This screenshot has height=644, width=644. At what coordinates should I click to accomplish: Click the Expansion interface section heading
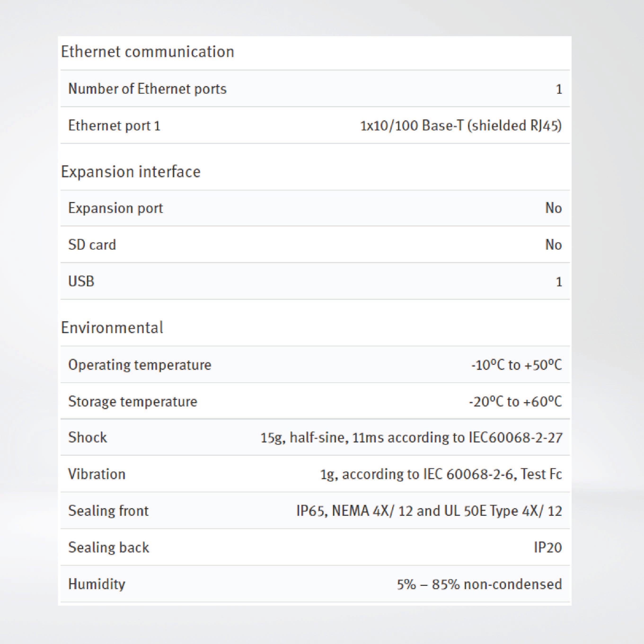coord(131,172)
